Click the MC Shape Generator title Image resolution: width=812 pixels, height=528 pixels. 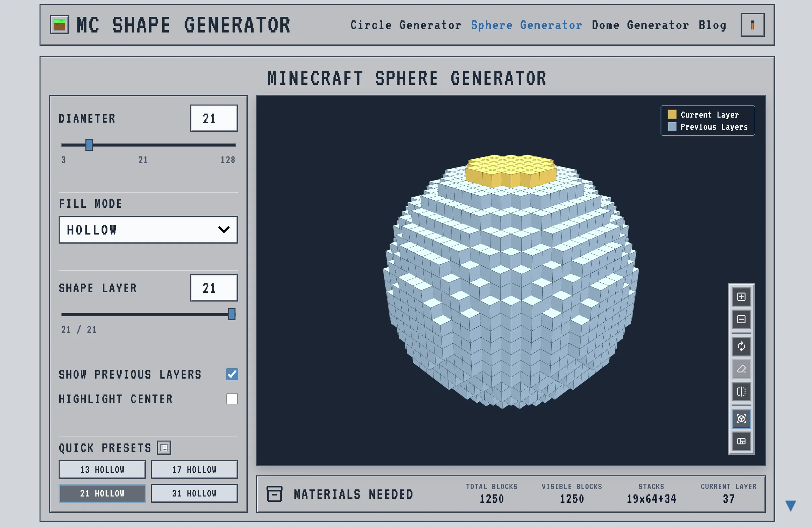point(184,25)
